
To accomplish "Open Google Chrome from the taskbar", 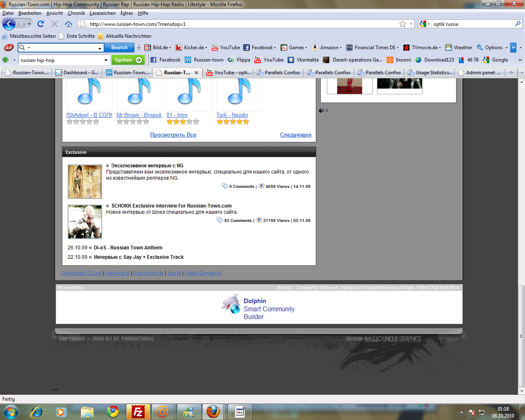I will click(x=113, y=411).
